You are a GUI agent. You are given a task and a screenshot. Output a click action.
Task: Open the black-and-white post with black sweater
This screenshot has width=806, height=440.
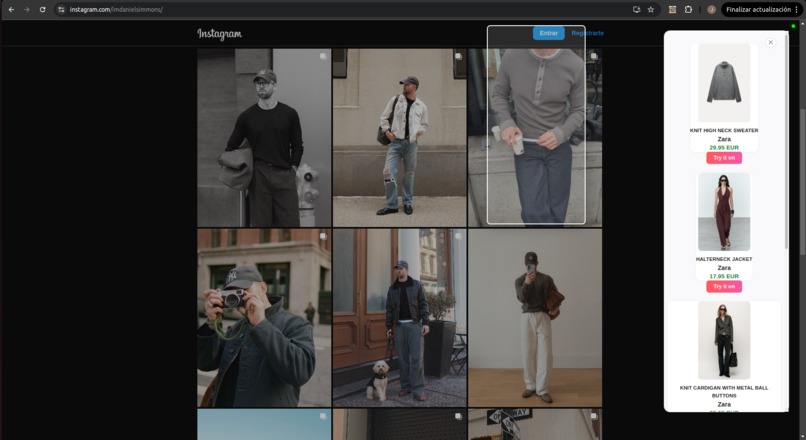[264, 138]
